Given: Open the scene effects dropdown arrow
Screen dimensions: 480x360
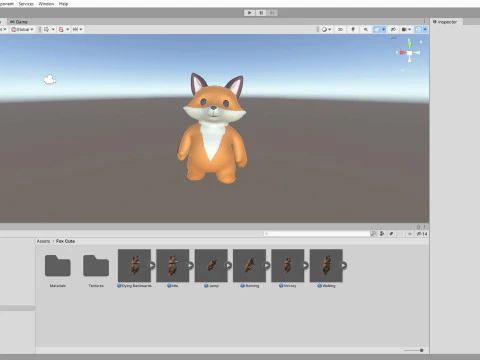Looking at the screenshot, I should 384,29.
